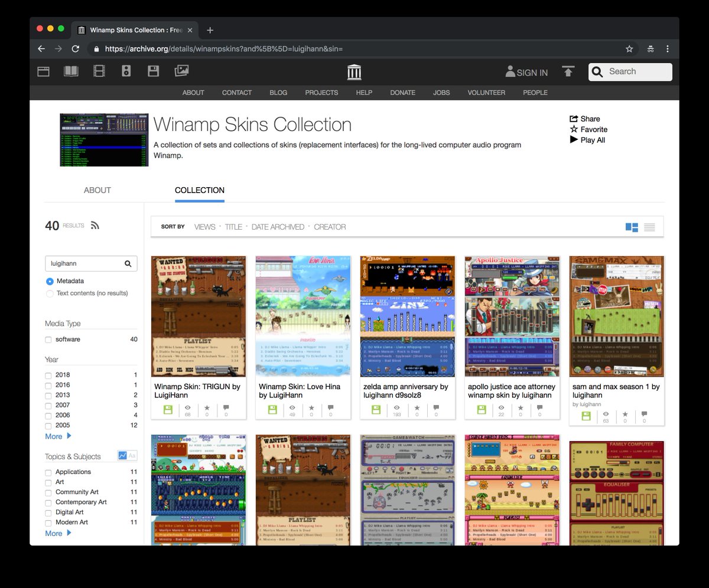Switch to list view
Viewport: 709px width, 588px height.
pos(649,227)
